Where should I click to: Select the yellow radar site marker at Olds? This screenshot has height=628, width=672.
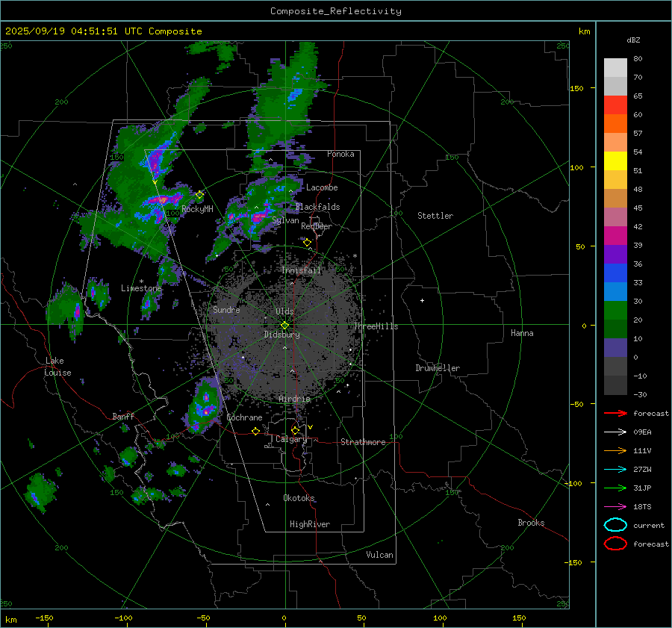[x=284, y=325]
